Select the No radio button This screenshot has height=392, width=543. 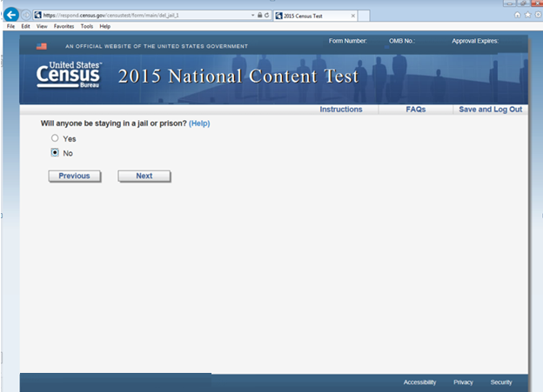55,153
